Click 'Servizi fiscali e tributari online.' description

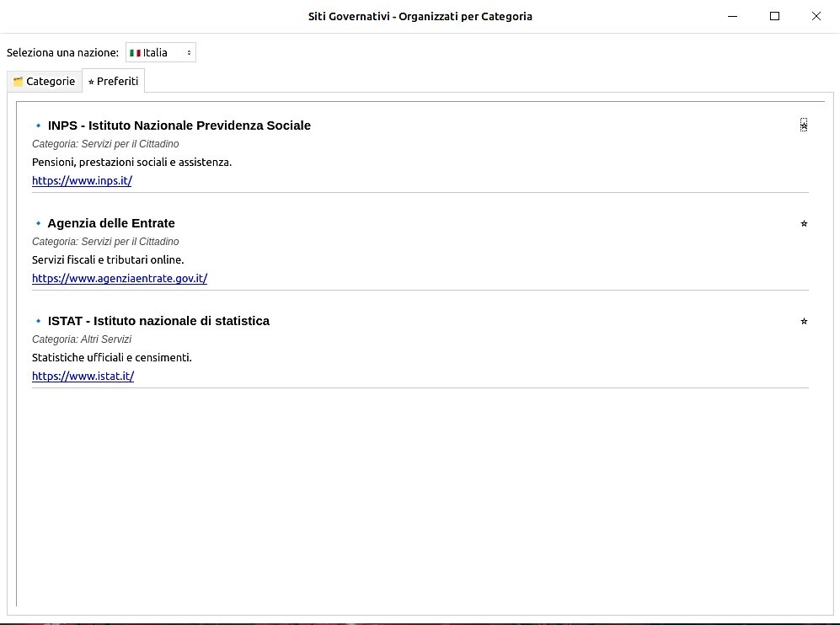(x=108, y=260)
